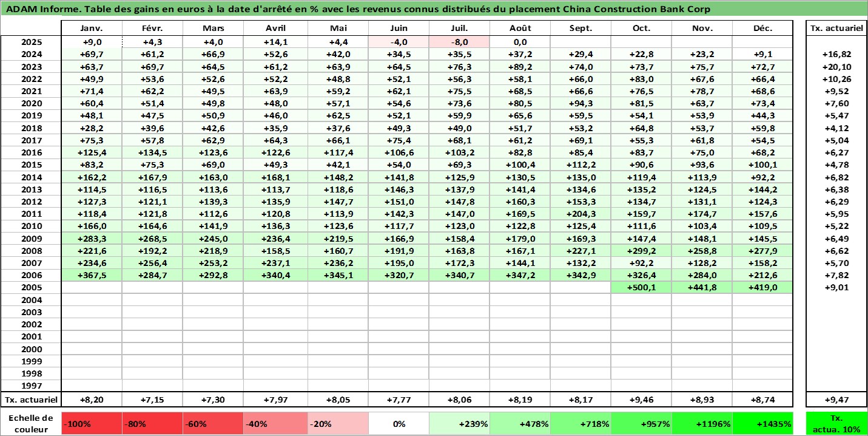This screenshot has width=868, height=436.
Task: Click the '+125,4' cell for Janv. 2016
Action: coord(92,152)
